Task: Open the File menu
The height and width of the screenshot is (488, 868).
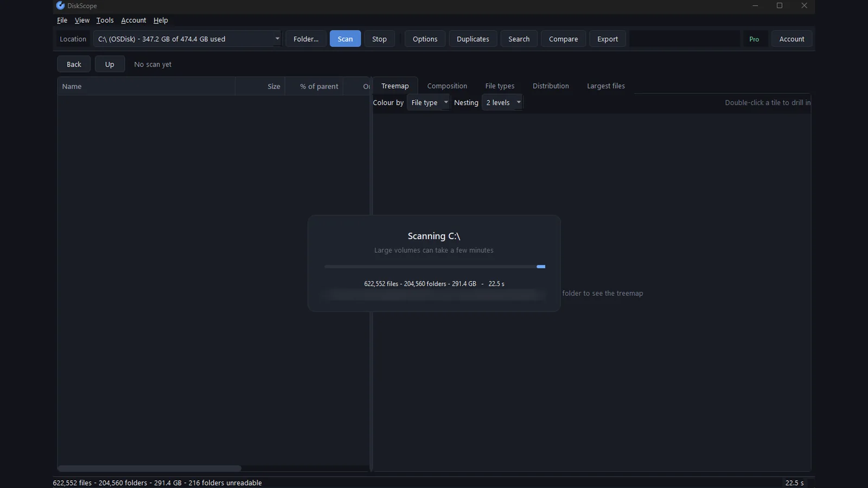Action: tap(62, 20)
